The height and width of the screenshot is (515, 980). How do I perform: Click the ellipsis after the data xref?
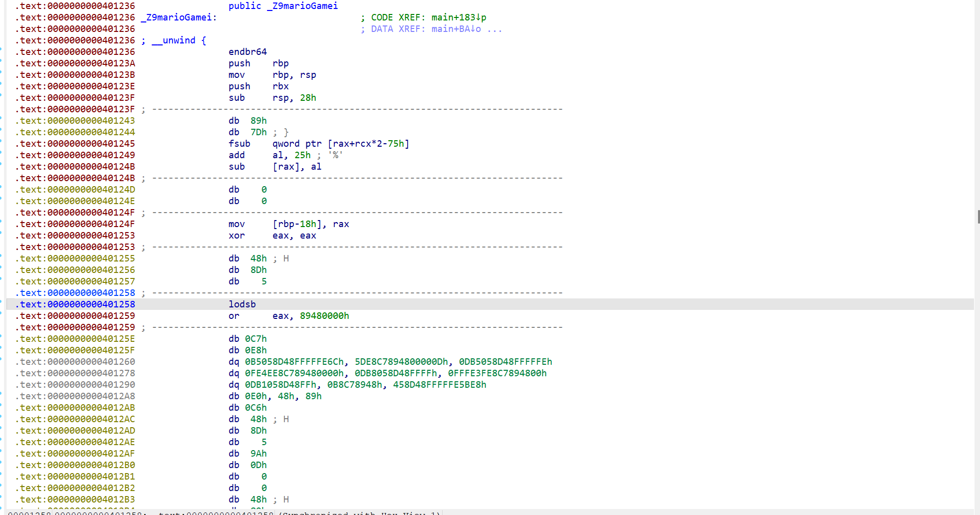coord(494,29)
